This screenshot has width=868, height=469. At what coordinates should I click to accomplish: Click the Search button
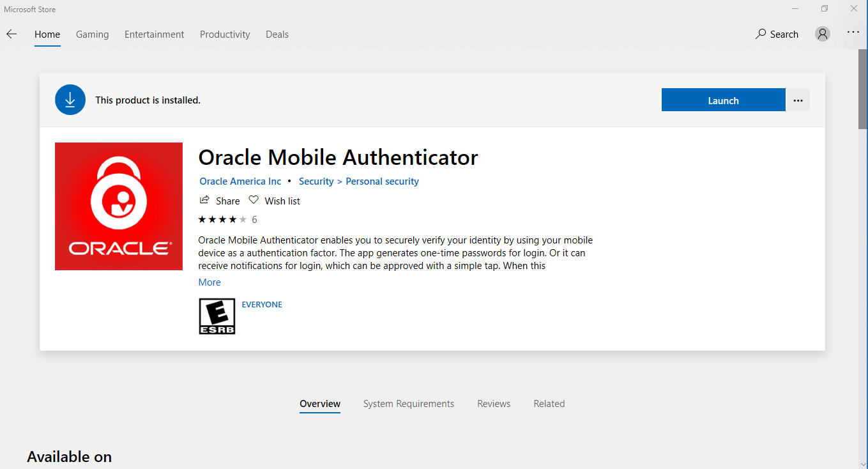pyautogui.click(x=777, y=35)
